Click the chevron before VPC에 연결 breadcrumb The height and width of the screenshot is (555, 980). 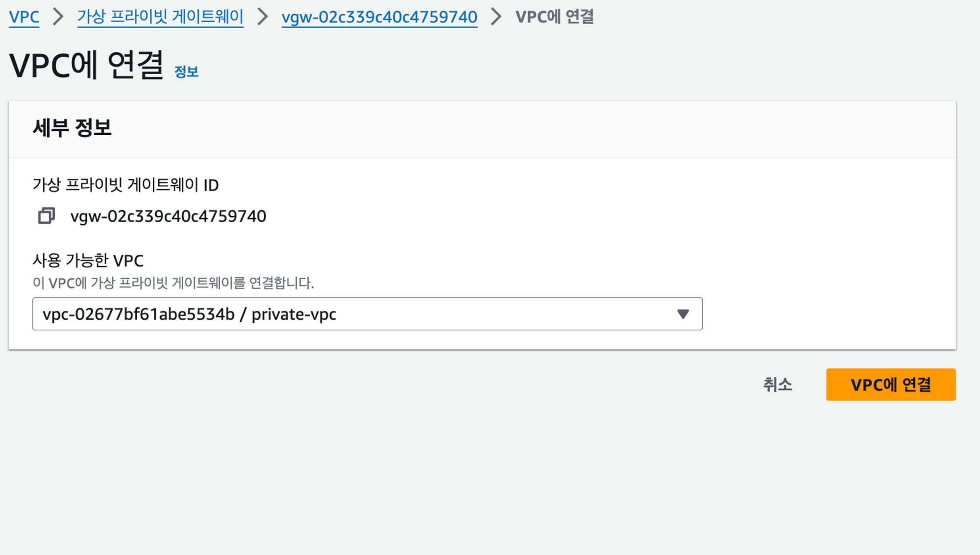pos(496,17)
